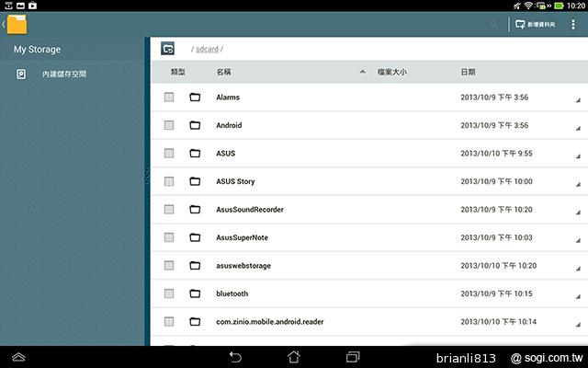Tap the Wi-Fi status icon
The width and height of the screenshot is (588, 368).
click(x=528, y=6)
